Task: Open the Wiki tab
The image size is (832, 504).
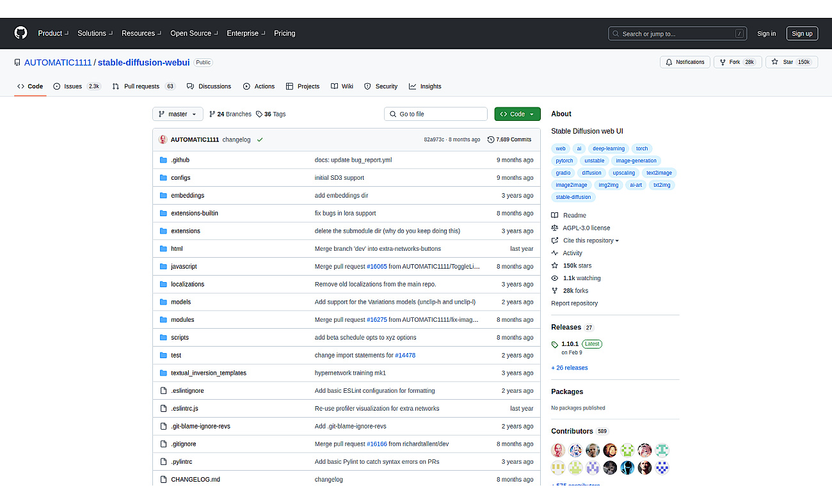Action: [342, 86]
